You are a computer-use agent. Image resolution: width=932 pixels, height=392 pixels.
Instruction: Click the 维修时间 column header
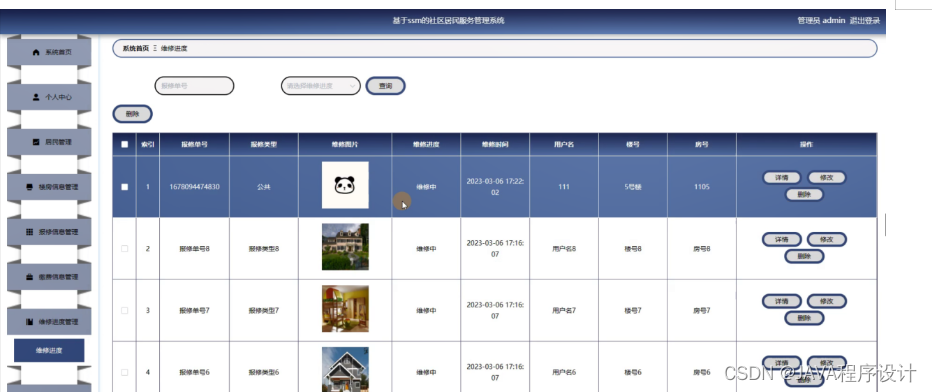pyautogui.click(x=495, y=144)
